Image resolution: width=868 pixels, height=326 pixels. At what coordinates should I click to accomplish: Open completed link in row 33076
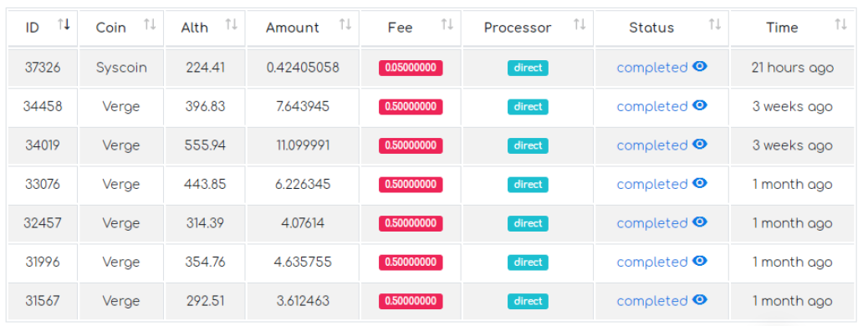click(652, 184)
